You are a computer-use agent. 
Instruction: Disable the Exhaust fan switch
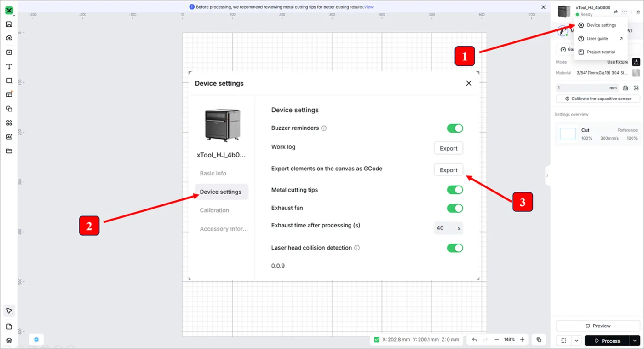455,208
